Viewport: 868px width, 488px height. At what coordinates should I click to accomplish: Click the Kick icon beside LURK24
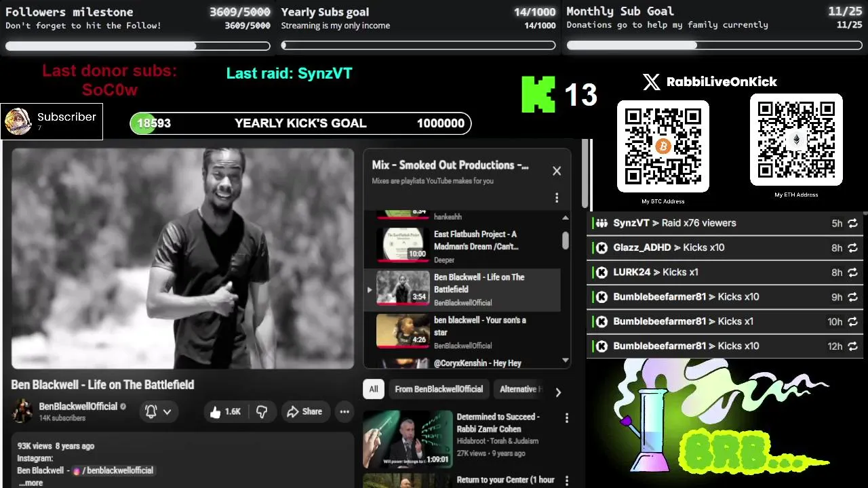pyautogui.click(x=601, y=272)
